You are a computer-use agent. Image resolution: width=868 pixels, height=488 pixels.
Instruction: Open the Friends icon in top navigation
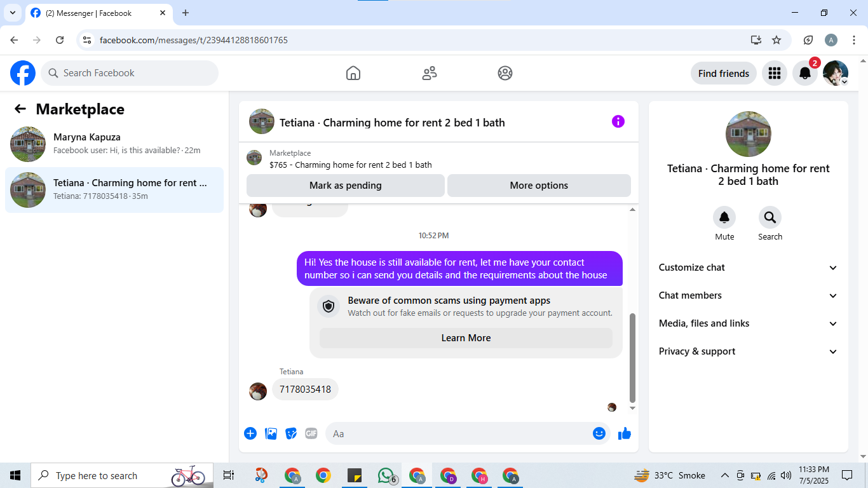click(x=430, y=73)
